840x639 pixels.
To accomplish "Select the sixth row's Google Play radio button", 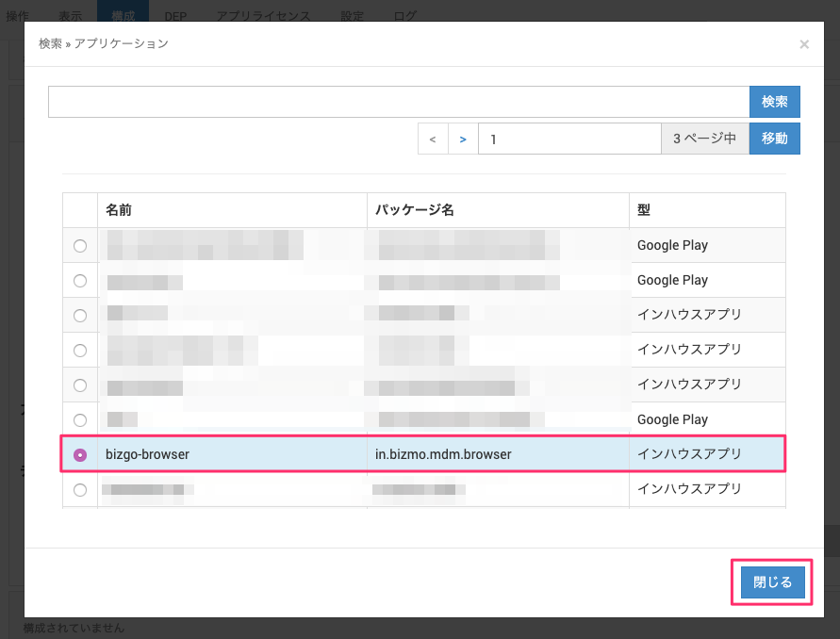I will click(80, 419).
